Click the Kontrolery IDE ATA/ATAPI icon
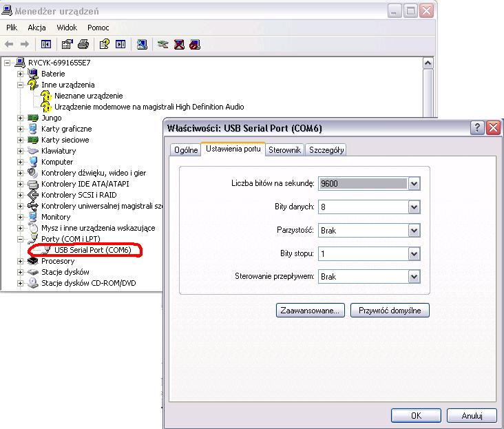Screen dimensions: 504x429 click(x=33, y=184)
